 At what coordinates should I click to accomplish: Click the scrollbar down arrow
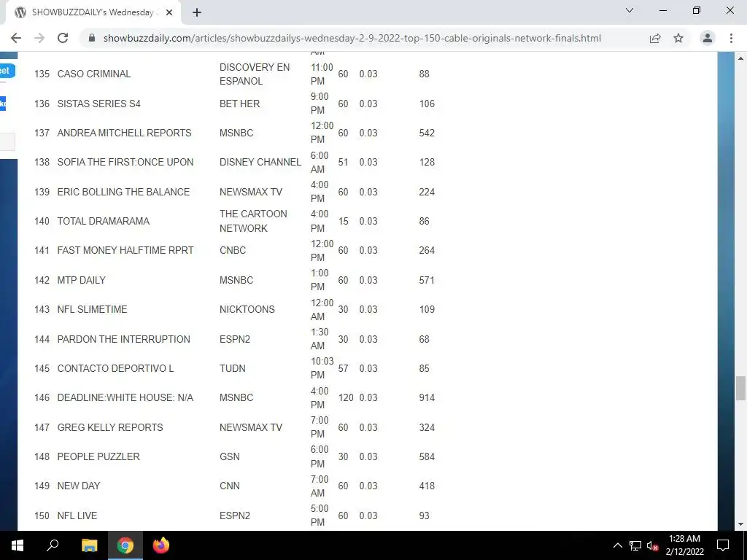pyautogui.click(x=740, y=524)
